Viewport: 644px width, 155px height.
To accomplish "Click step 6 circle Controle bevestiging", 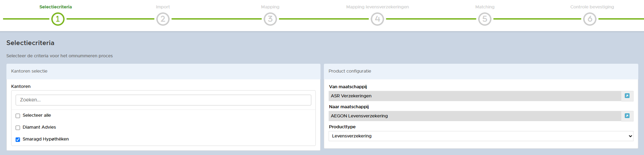I will coord(589,19).
